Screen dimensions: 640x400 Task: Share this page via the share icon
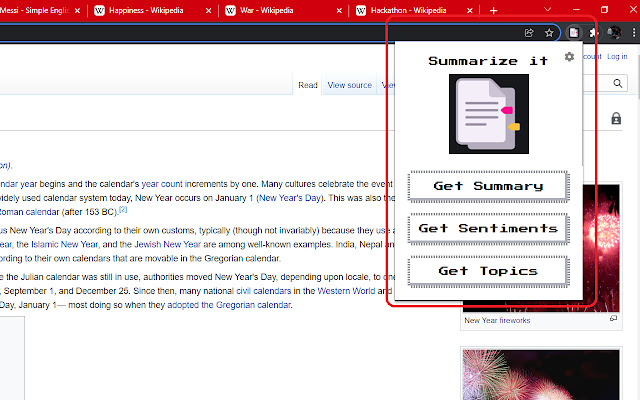click(529, 33)
